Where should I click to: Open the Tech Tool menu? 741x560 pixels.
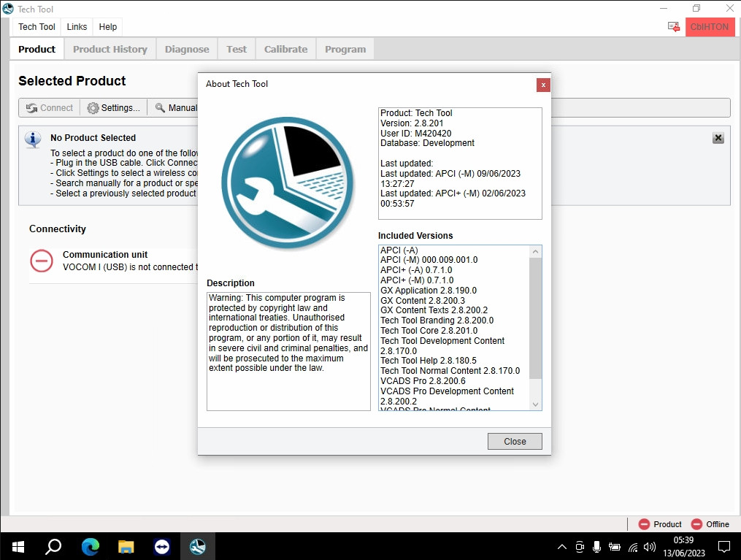click(37, 27)
